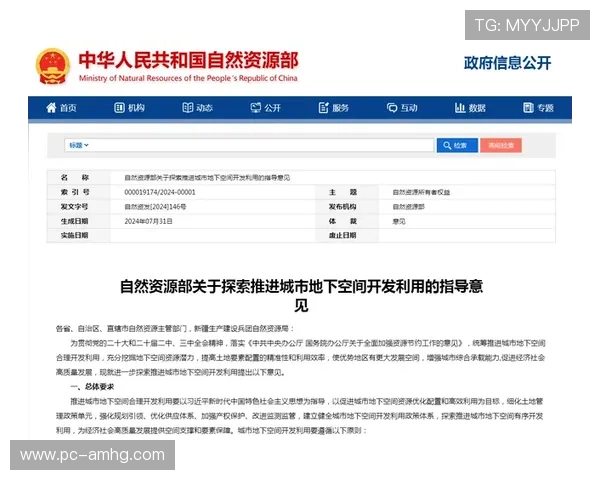Click the blue 检索 search button
The image size is (600, 480).
[457, 145]
